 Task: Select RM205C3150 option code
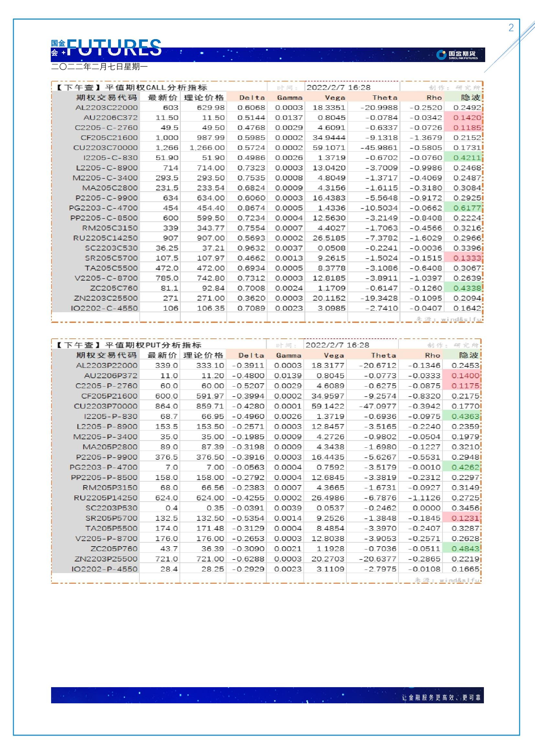point(110,228)
